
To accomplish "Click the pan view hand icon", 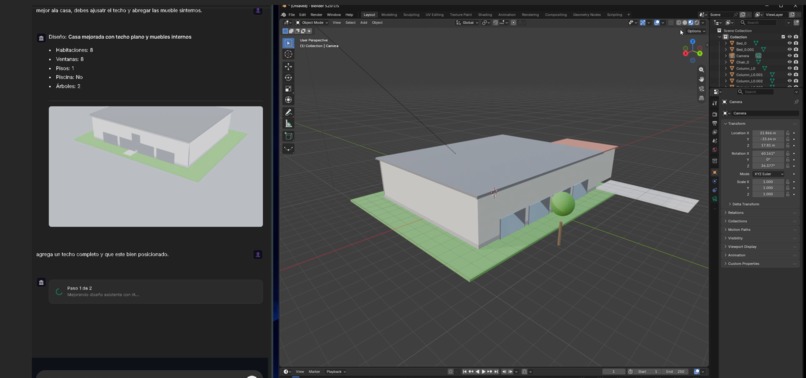I will pos(701,79).
